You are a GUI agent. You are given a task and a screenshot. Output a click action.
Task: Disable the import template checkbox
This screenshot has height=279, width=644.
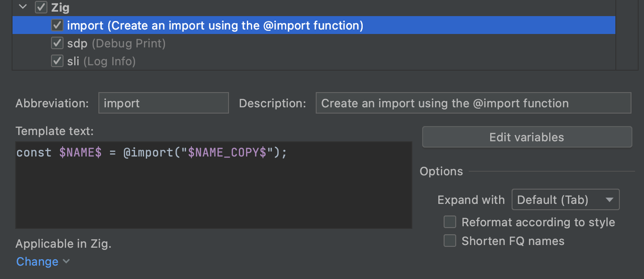click(57, 25)
